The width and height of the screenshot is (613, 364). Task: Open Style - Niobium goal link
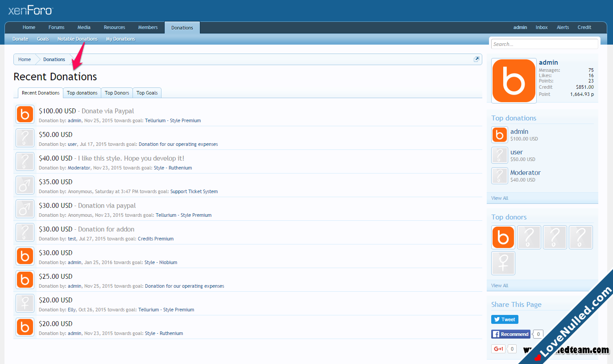click(x=161, y=262)
